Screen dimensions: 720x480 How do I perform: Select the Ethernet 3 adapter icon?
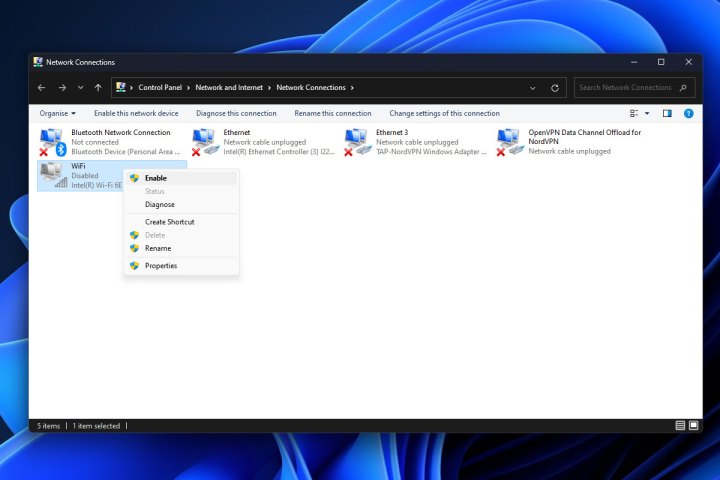pos(357,142)
